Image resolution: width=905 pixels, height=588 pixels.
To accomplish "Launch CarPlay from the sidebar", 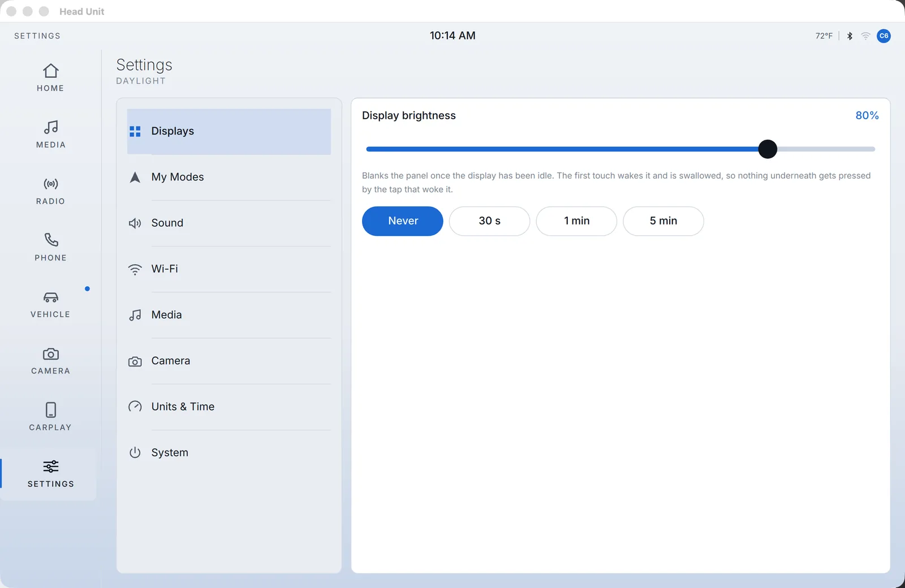I will [50, 417].
